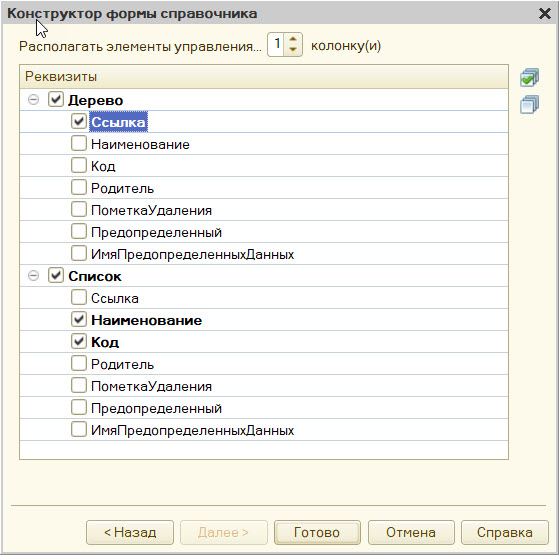Image resolution: width=559 pixels, height=555 pixels.
Task: Click the columns number input field
Action: [276, 45]
